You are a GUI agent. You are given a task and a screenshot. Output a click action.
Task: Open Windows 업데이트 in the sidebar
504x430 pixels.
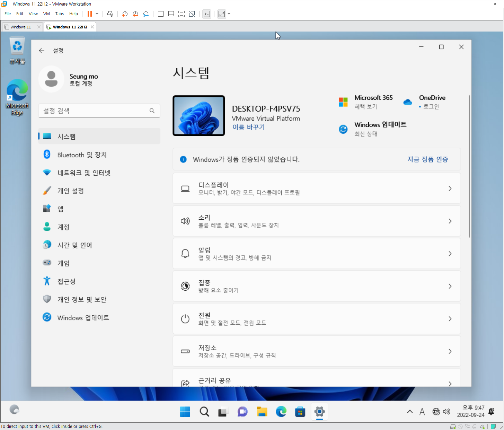pyautogui.click(x=99, y=317)
